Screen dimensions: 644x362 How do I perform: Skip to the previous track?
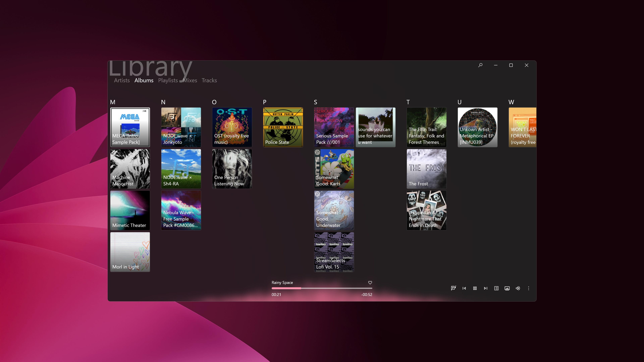point(464,288)
